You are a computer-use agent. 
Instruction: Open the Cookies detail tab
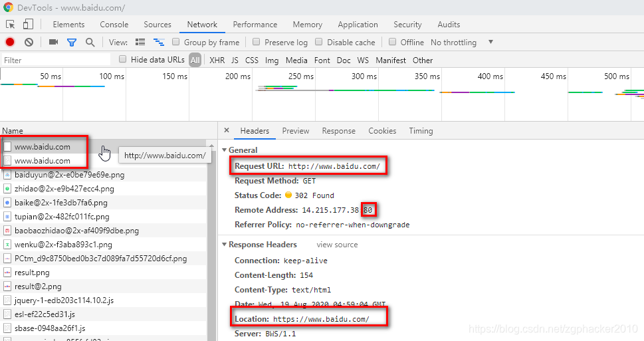pyautogui.click(x=382, y=131)
